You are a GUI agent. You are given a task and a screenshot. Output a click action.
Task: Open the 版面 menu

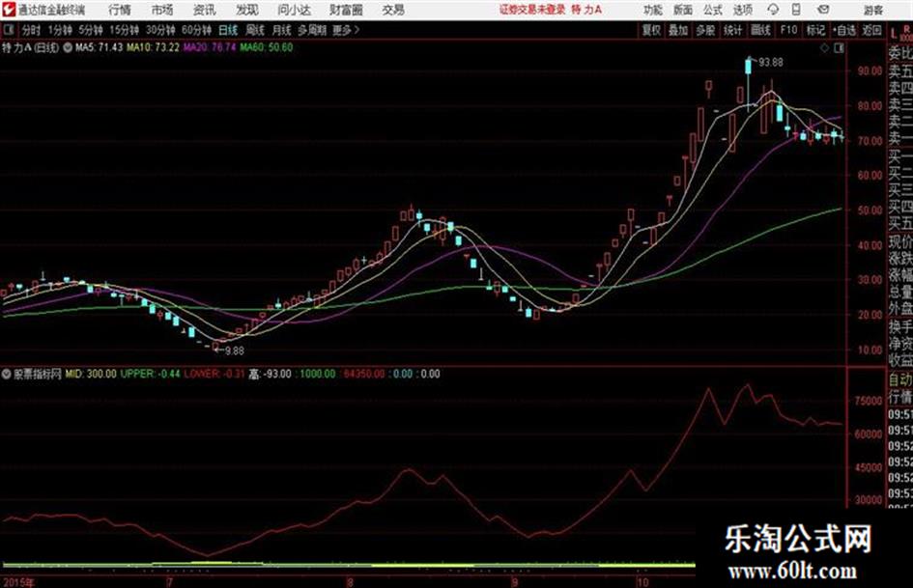(x=682, y=10)
